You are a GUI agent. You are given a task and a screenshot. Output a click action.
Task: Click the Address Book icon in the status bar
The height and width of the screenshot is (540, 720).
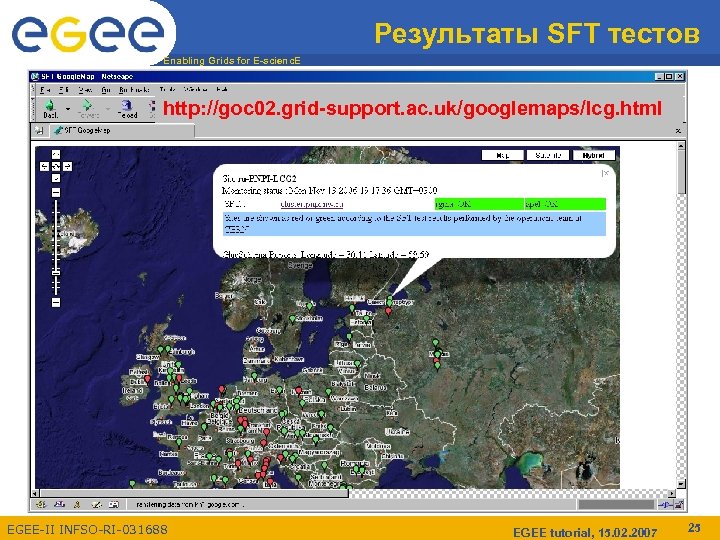tap(114, 505)
